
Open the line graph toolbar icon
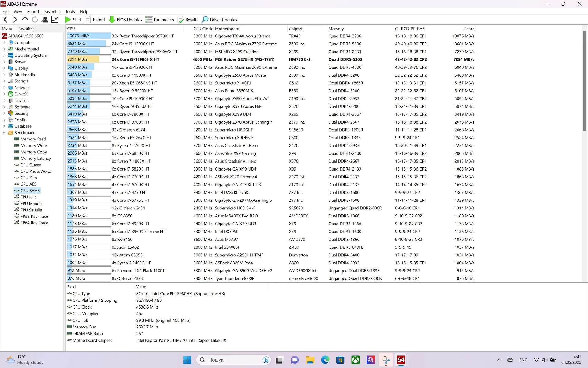55,20
